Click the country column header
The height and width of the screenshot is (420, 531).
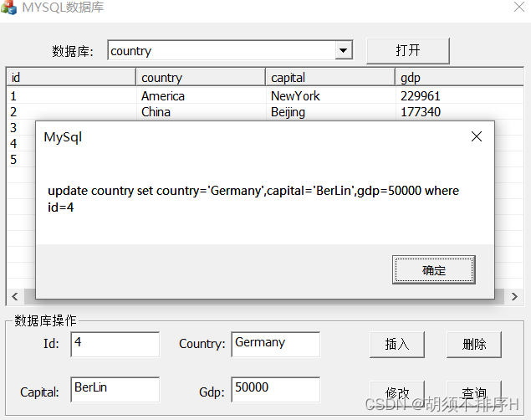click(x=201, y=77)
